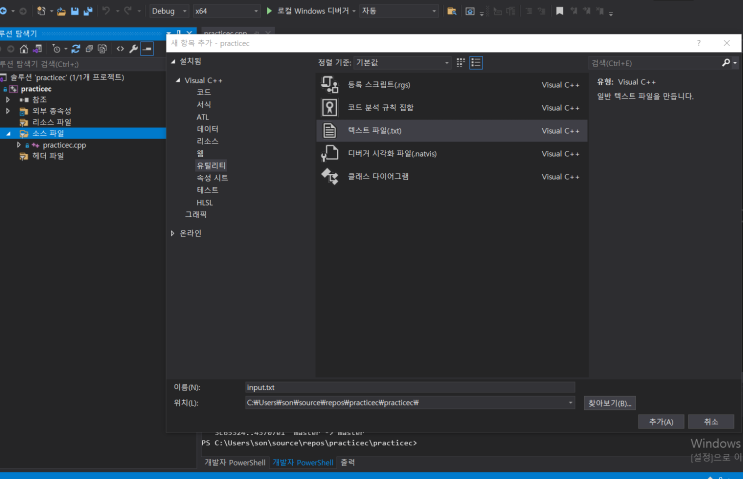The image size is (743, 479).
Task: Switch dialog to small icons grid view
Action: pos(461,63)
